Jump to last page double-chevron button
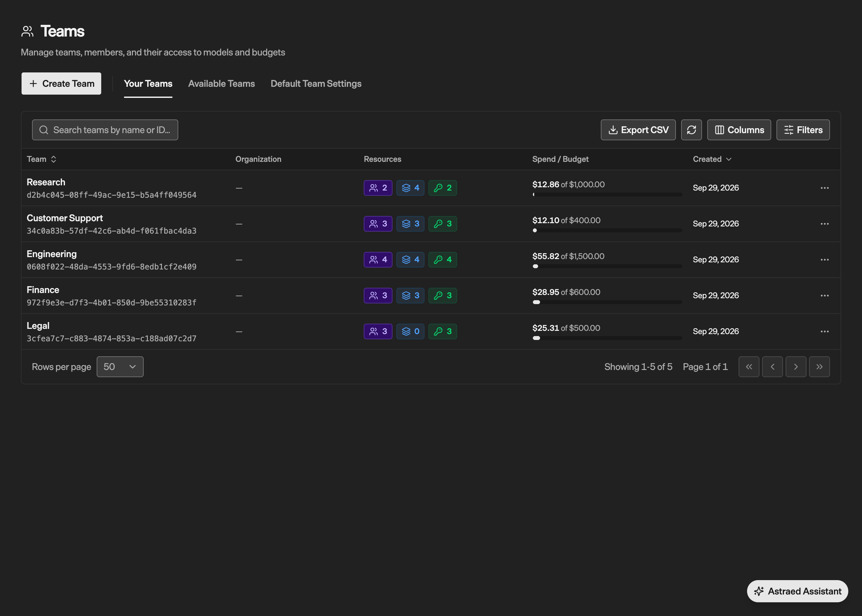862x616 pixels. (820, 367)
